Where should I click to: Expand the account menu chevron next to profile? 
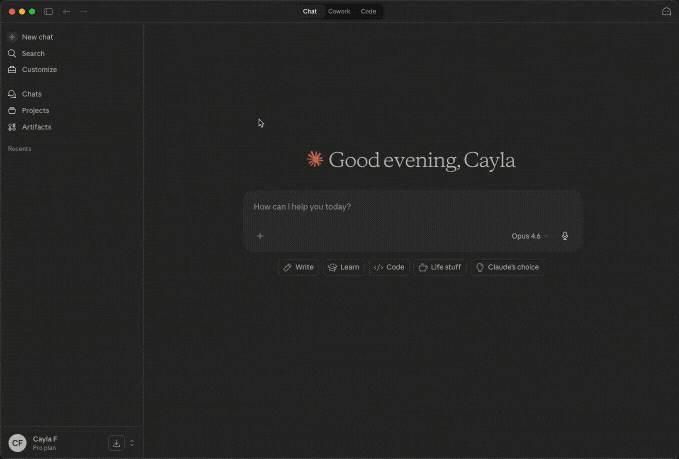132,443
